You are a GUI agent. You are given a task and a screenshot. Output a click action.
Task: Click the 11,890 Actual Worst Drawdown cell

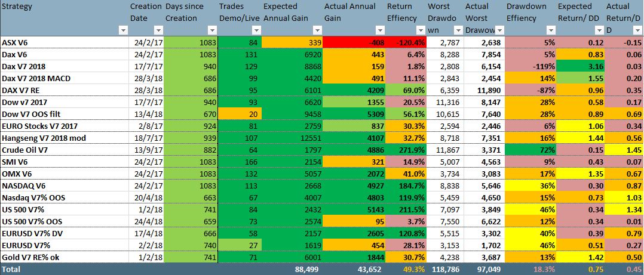tap(484, 90)
